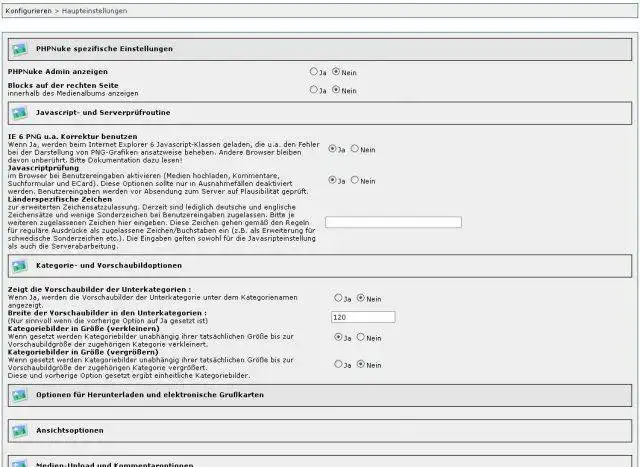The width and height of the screenshot is (640, 467).
Task: Expand Kategorie- und Vorschaubildoptionen section header
Action: pos(320,266)
